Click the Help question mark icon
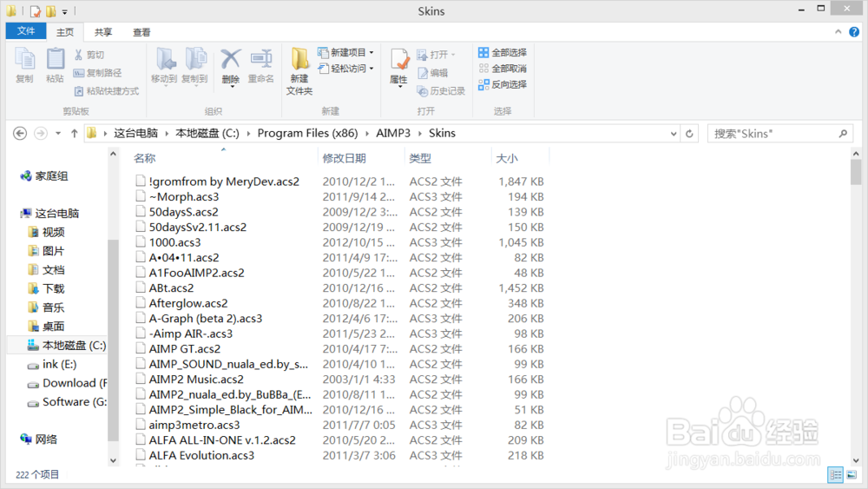Screen dimensions: 868x489 tap(854, 32)
